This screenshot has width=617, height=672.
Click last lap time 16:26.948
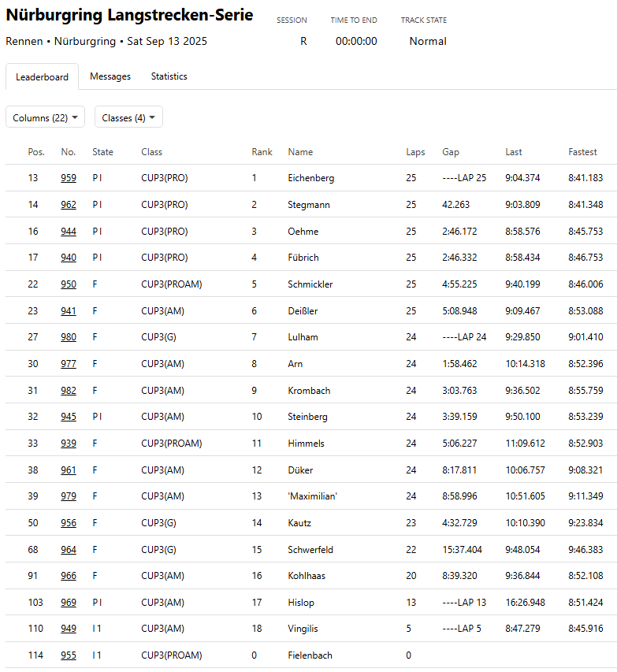[x=526, y=603]
